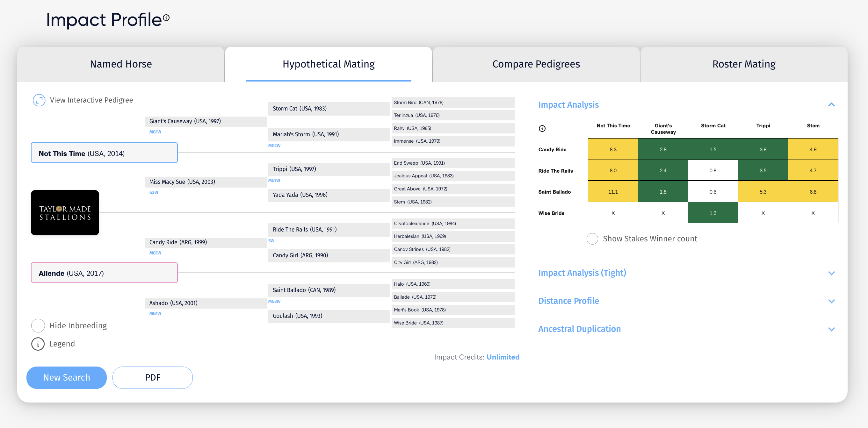
Task: Select the Not This Time sire box
Action: [x=105, y=153]
